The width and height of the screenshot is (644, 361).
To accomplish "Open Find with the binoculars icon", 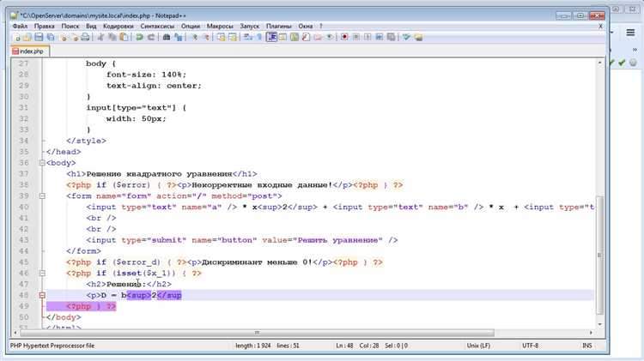I will click(167, 38).
